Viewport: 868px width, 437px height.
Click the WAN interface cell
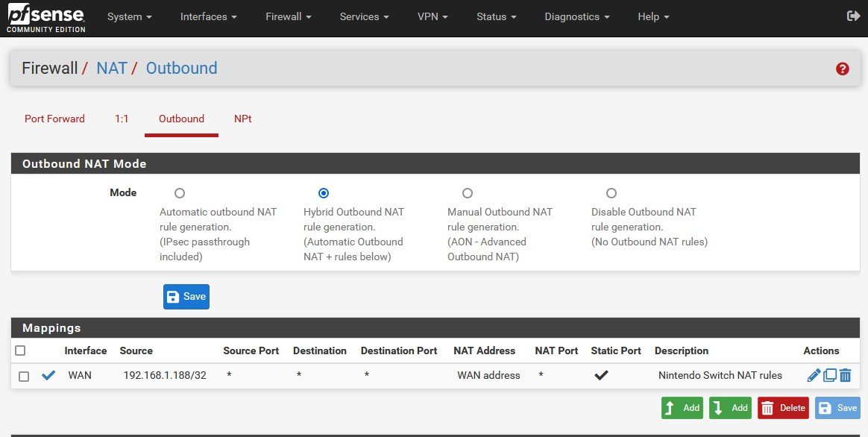click(x=80, y=376)
